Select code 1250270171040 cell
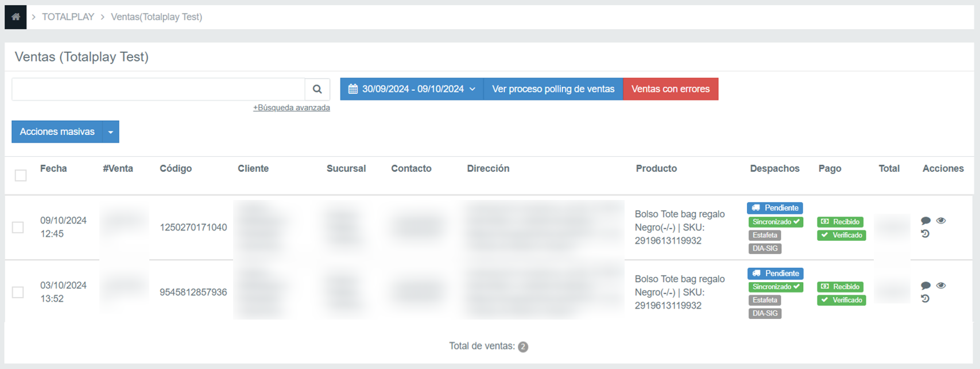The image size is (980, 369). [193, 228]
